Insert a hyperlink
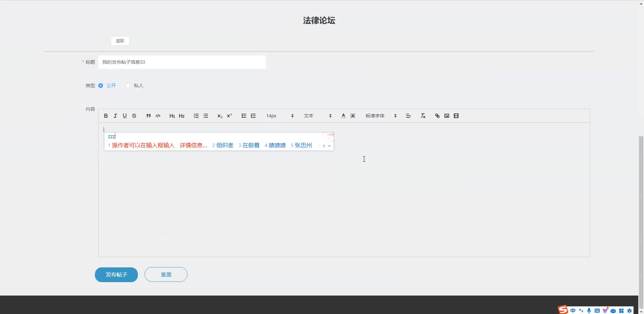Screen dimensions: 644x314 (437, 116)
